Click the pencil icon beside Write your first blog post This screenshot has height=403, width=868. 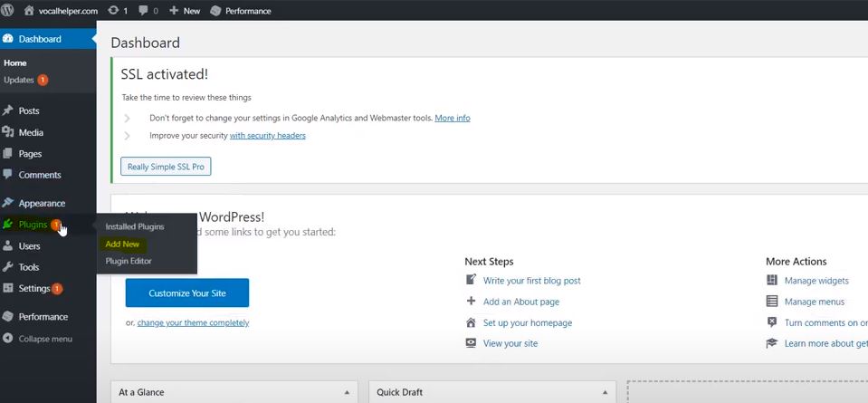tap(471, 280)
